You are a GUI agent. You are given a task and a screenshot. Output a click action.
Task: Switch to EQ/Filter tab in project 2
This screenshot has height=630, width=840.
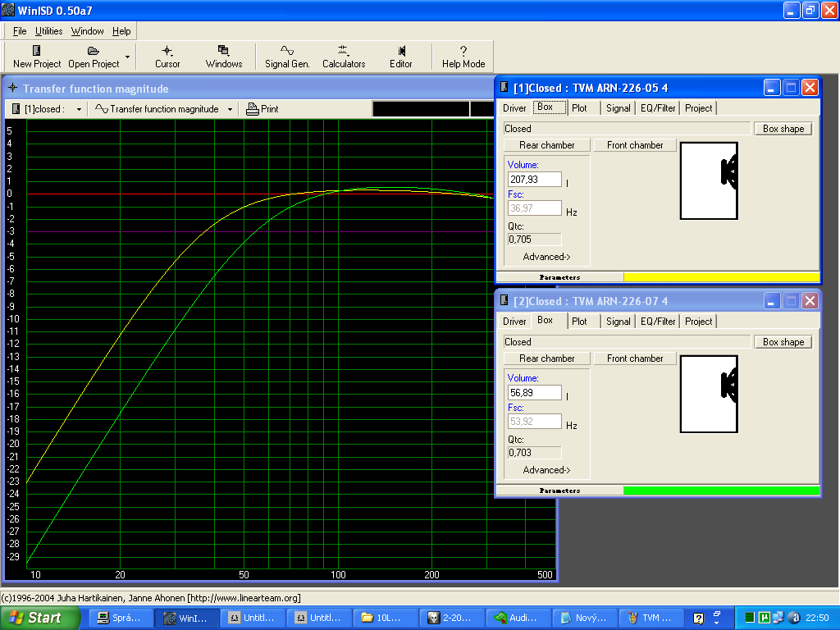(x=658, y=322)
